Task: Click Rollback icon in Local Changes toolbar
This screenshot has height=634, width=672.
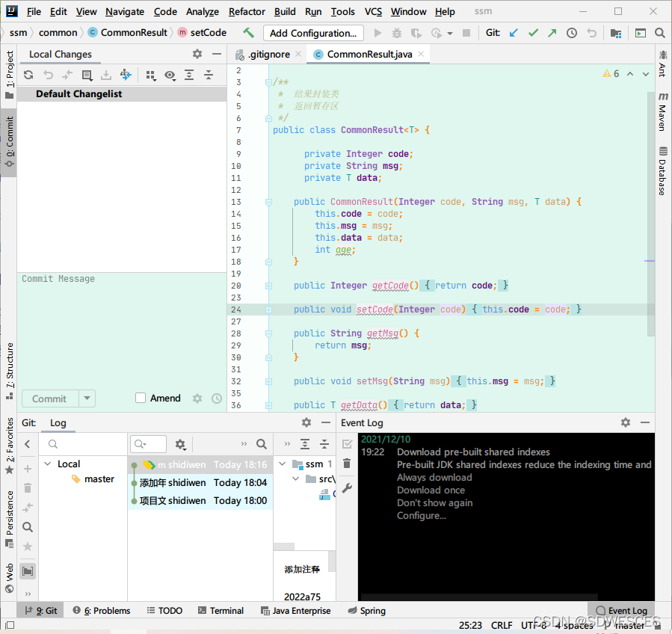Action: point(48,75)
